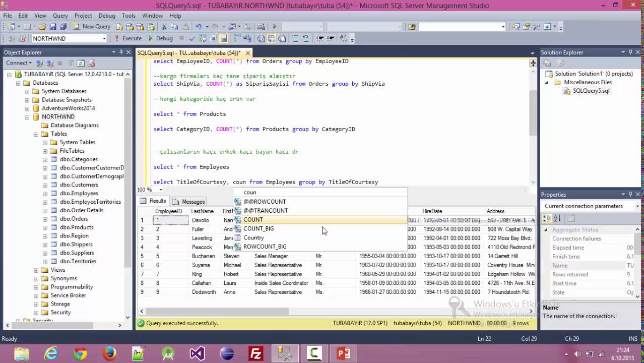Click the New Query toolbar button
The width and height of the screenshot is (644, 363).
tap(92, 27)
